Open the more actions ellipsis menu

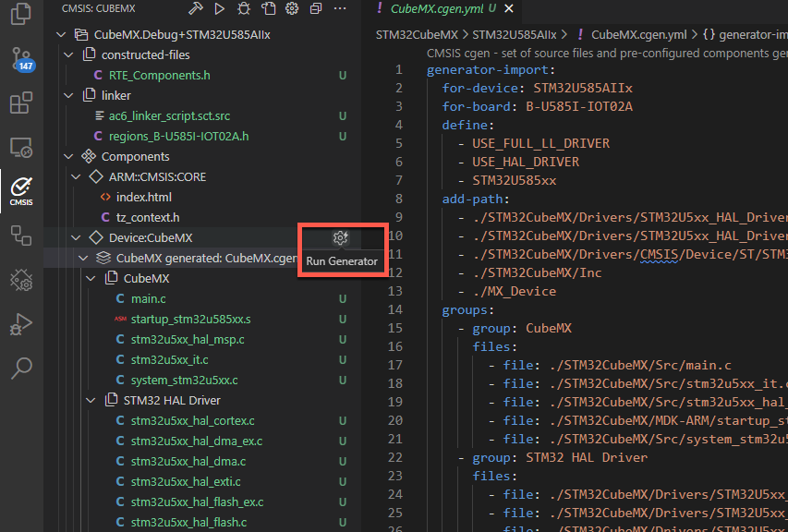click(x=340, y=8)
